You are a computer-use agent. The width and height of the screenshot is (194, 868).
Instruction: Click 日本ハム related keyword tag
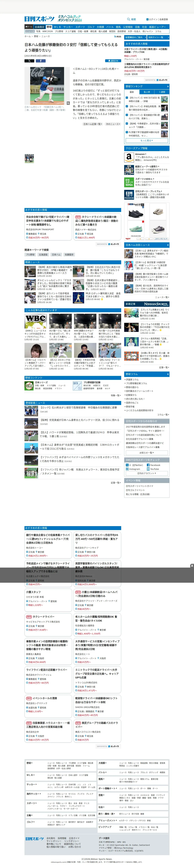tap(56, 255)
